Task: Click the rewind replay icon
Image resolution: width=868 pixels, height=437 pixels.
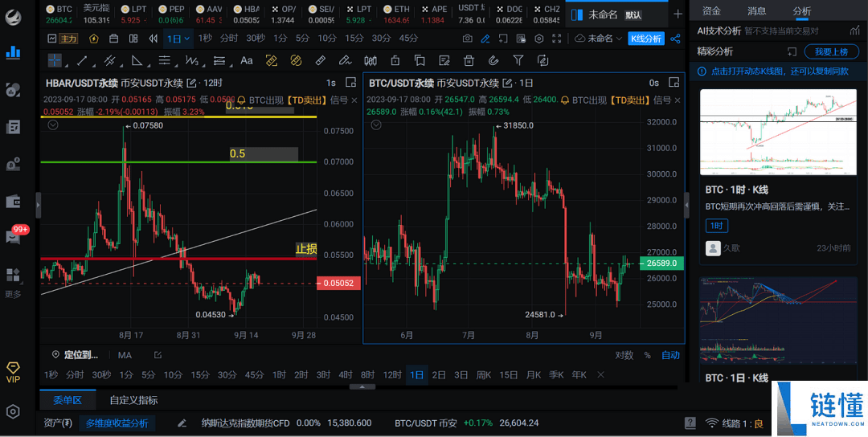Action: (154, 39)
